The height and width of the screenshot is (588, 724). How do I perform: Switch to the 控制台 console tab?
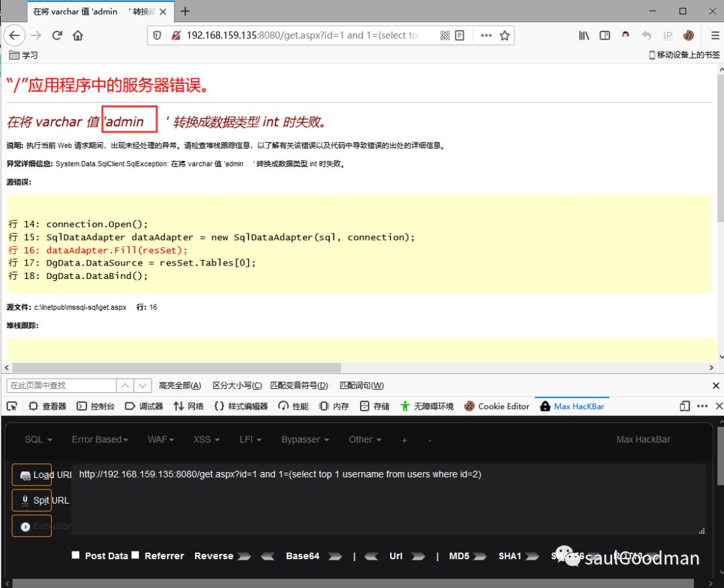(96, 406)
